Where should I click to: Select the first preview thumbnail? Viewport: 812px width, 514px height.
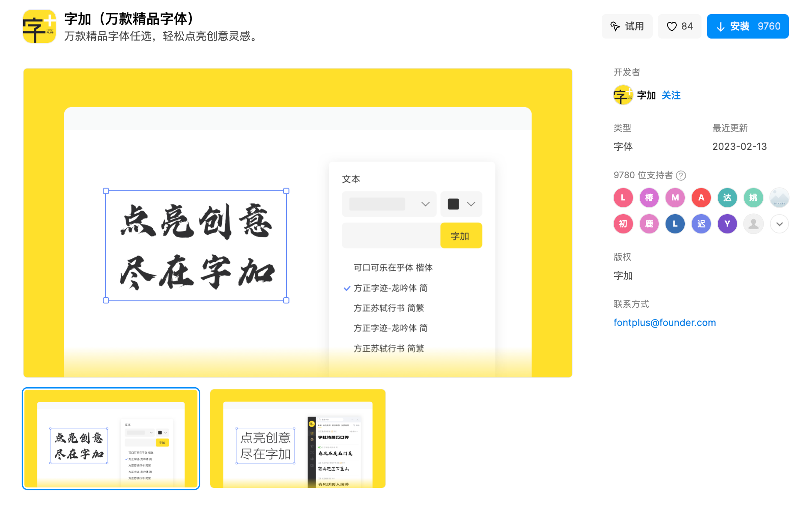click(x=111, y=439)
